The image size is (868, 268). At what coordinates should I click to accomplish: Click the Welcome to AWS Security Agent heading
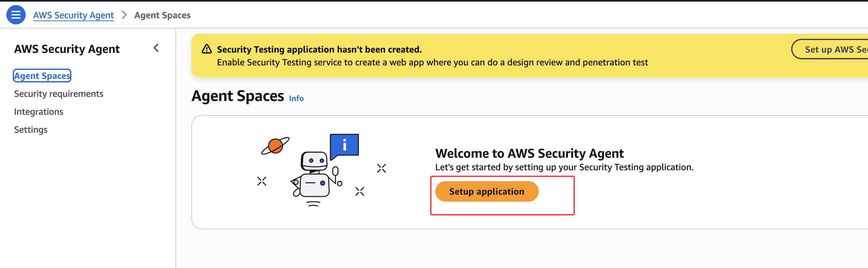point(529,153)
